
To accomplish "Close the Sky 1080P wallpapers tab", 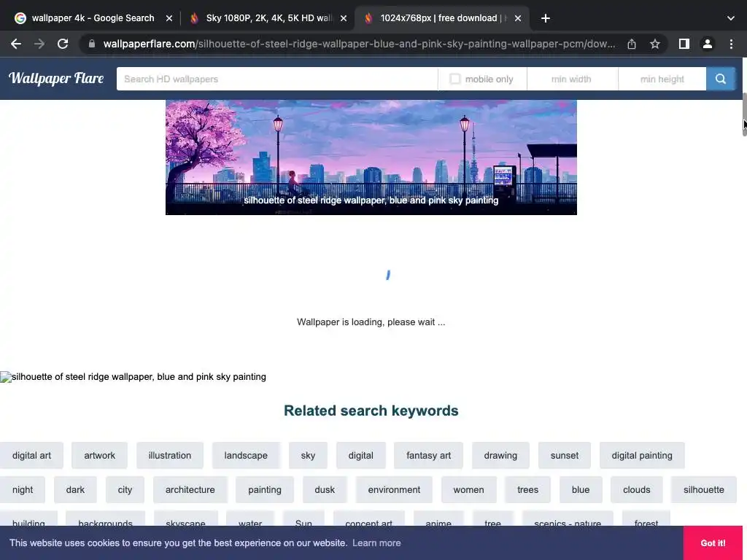I will coord(344,18).
